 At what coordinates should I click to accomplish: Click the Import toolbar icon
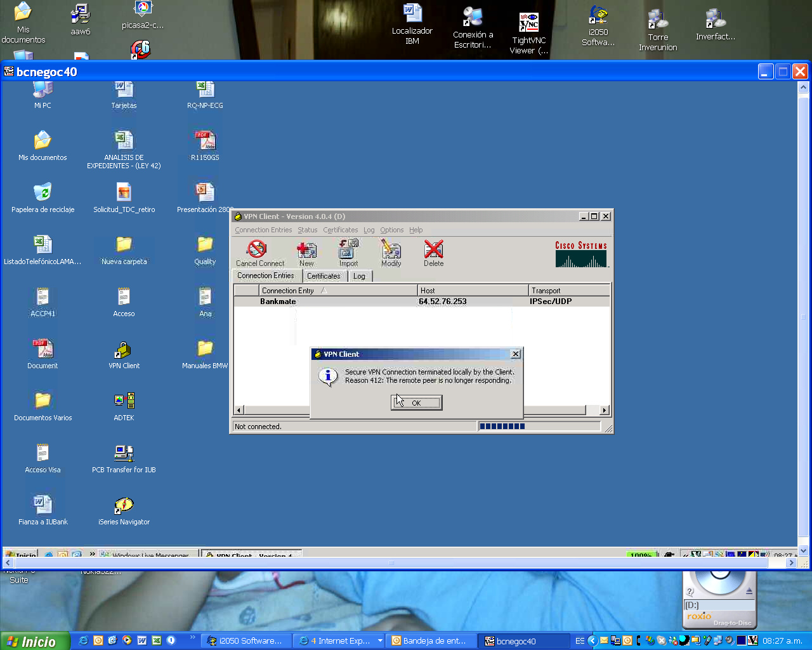pos(348,248)
